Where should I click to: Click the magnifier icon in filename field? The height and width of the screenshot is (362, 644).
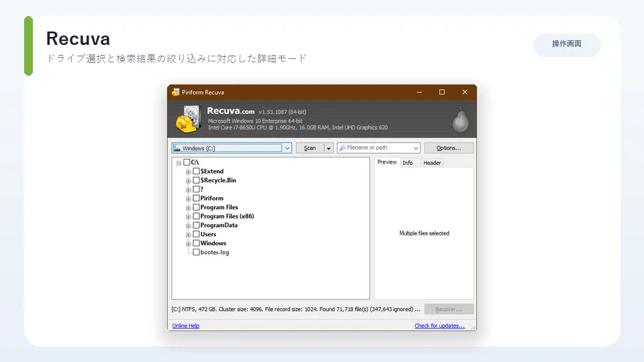(342, 147)
